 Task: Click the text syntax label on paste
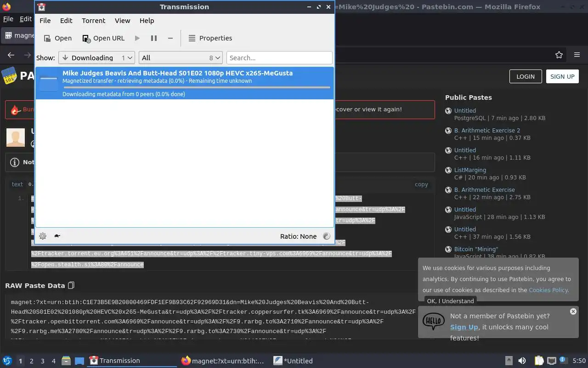click(x=17, y=184)
